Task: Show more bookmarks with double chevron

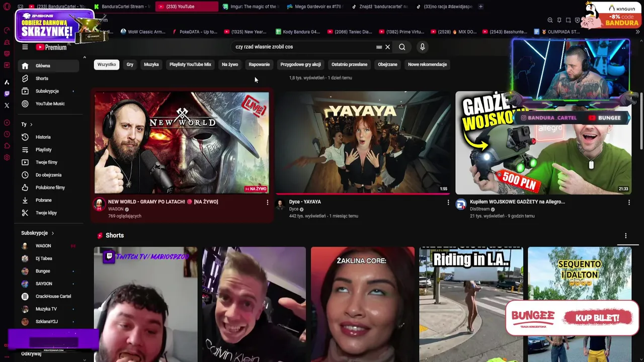Action: pyautogui.click(x=637, y=32)
